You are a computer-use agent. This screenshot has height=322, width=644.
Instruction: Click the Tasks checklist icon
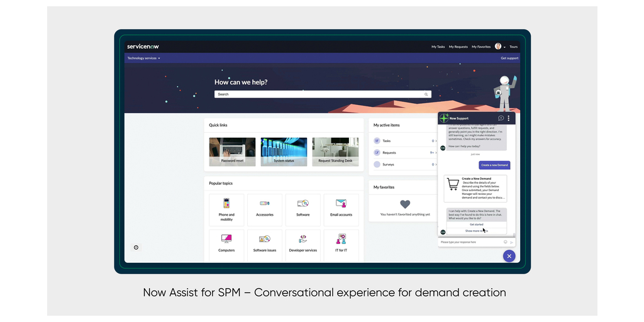[377, 140]
